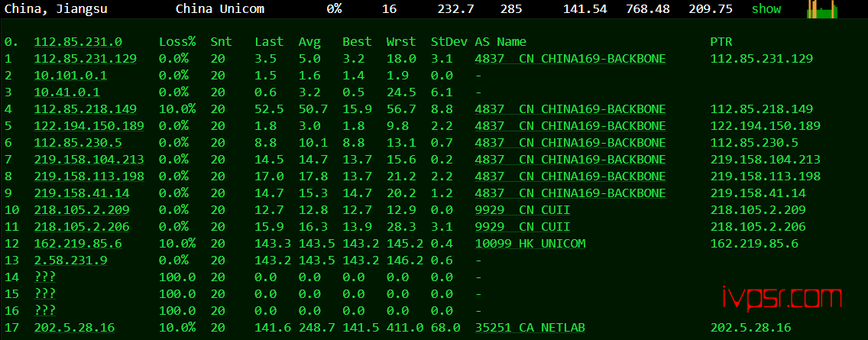Click the "Loss%" column header
This screenshot has width=868, height=340.
click(x=177, y=42)
